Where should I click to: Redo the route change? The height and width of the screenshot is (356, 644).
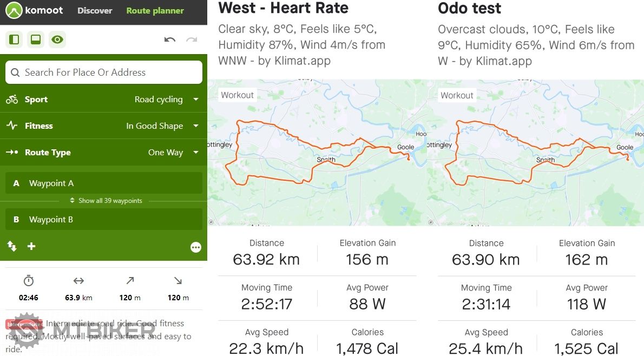coord(191,40)
